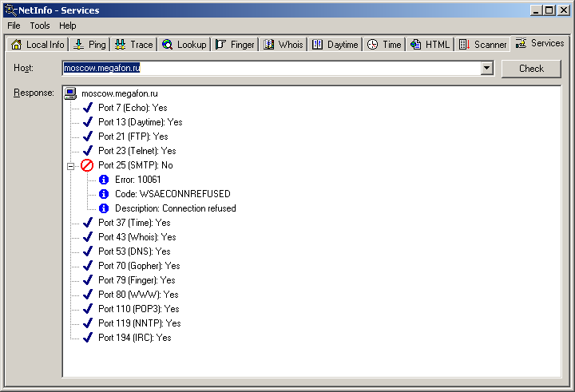The image size is (575, 392).
Task: Click the checkmark icon for Port 80 (WWW)
Action: [x=88, y=295]
